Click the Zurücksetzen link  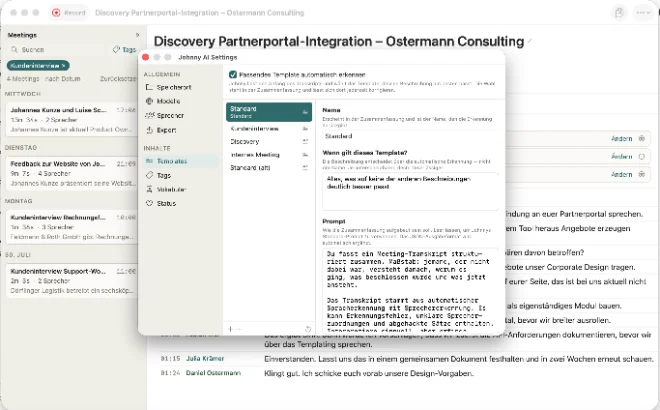pyautogui.click(x=118, y=79)
